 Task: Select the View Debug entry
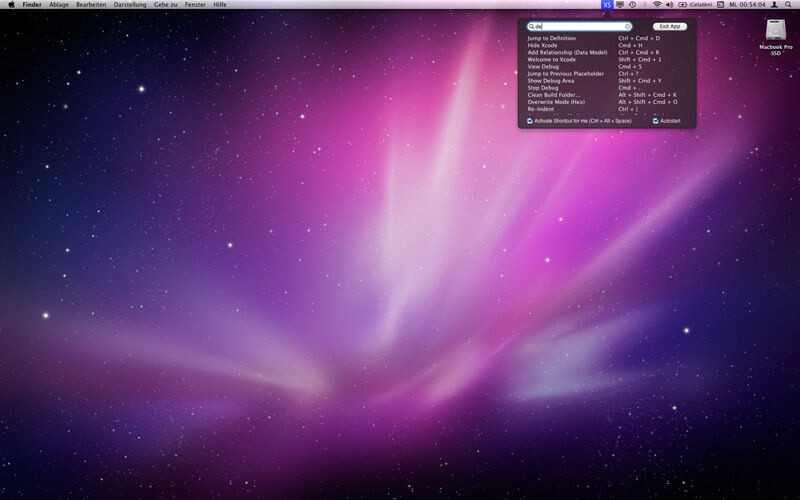point(543,67)
